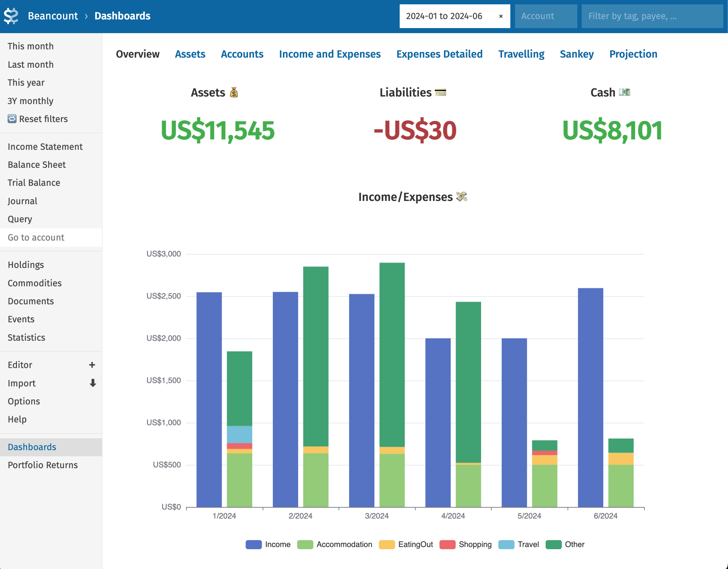The height and width of the screenshot is (569, 728).
Task: Toggle the Travel legend item
Action: pos(518,545)
